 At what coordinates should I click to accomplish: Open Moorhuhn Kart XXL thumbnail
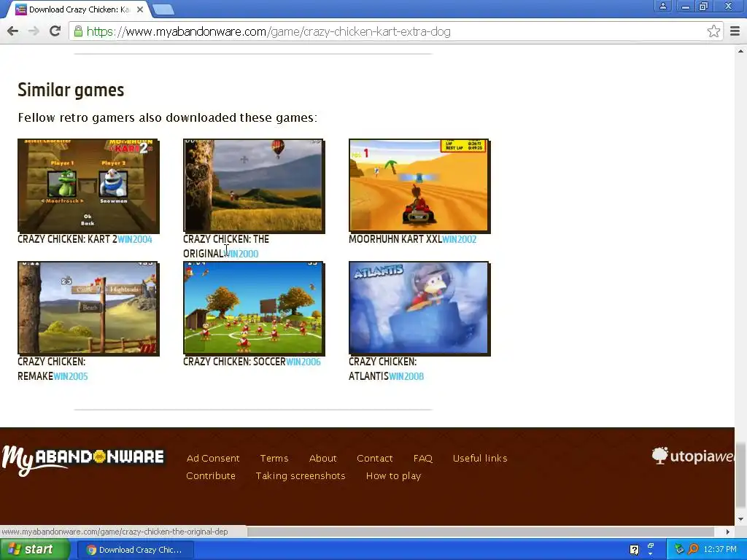point(419,186)
